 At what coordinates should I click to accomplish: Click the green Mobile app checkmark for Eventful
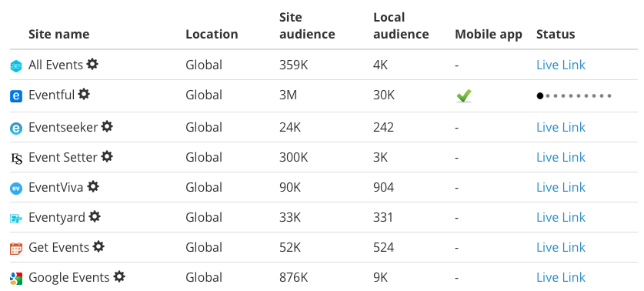[x=464, y=95]
